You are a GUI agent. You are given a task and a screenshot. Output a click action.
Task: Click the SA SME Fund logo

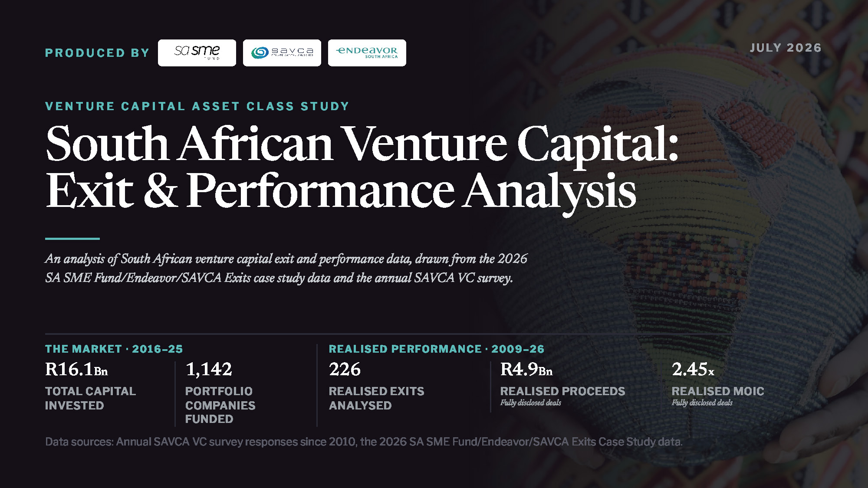[197, 53]
